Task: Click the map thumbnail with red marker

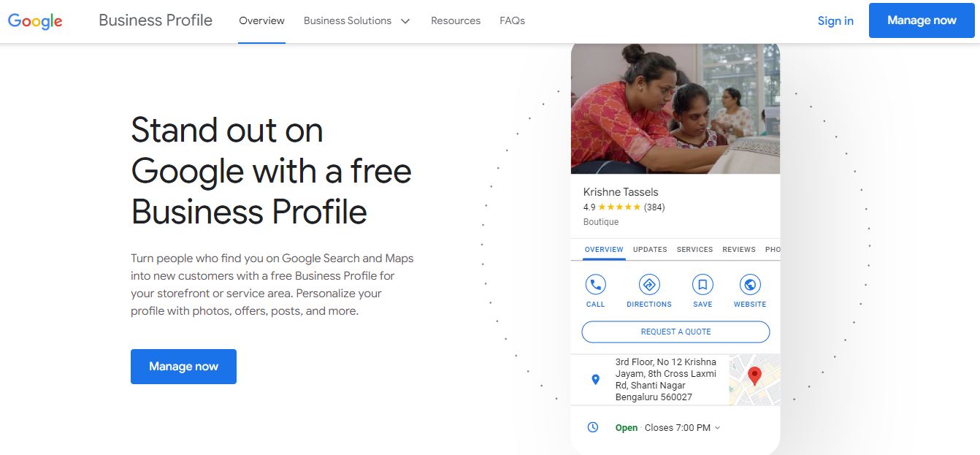Action: pyautogui.click(x=754, y=380)
